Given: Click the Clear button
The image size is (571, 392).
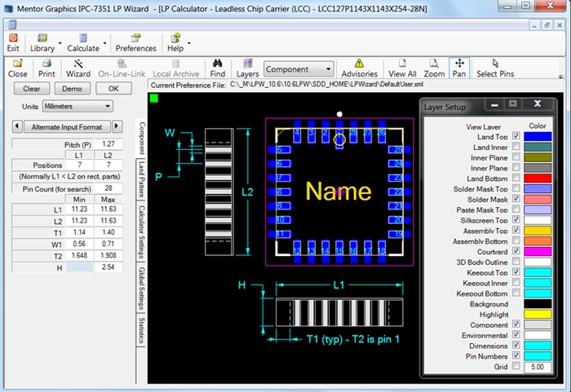Looking at the screenshot, I should (x=32, y=89).
